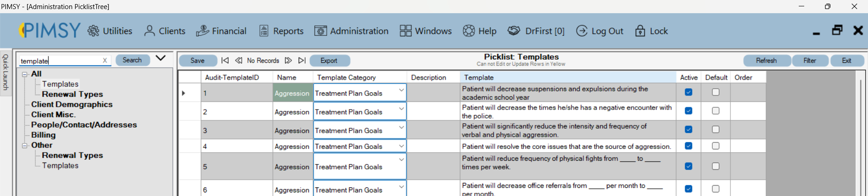Screen dimensions: 868x196
Task: Click the Export button
Action: [329, 61]
